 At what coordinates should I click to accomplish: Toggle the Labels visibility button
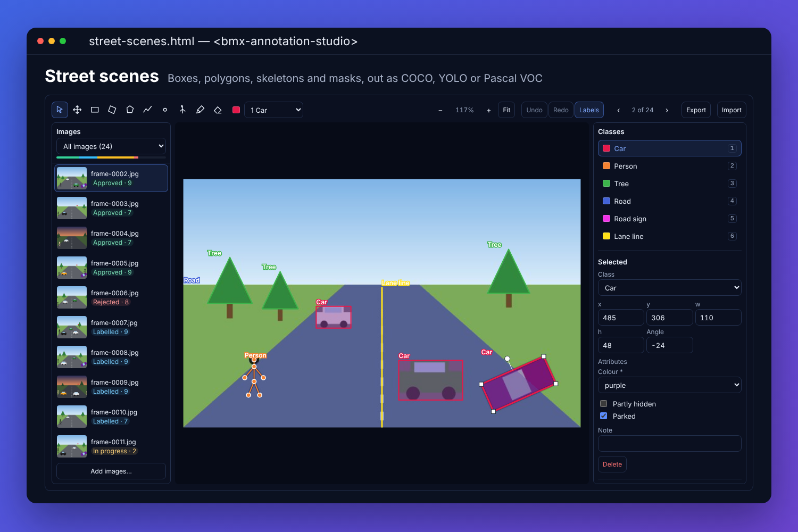click(589, 110)
